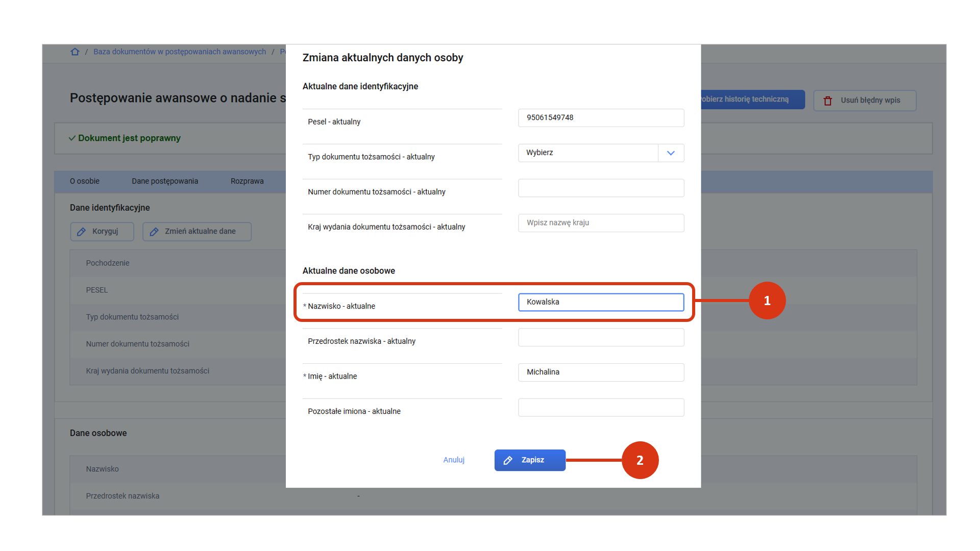Focus the Pesel - aktualny field

pyautogui.click(x=601, y=118)
